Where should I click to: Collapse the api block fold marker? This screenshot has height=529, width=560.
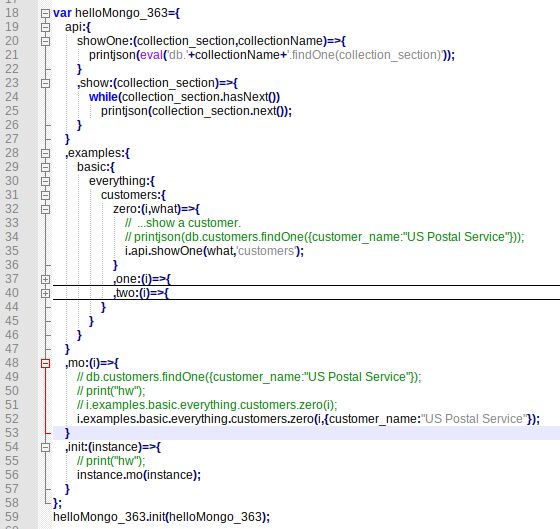click(x=45, y=28)
